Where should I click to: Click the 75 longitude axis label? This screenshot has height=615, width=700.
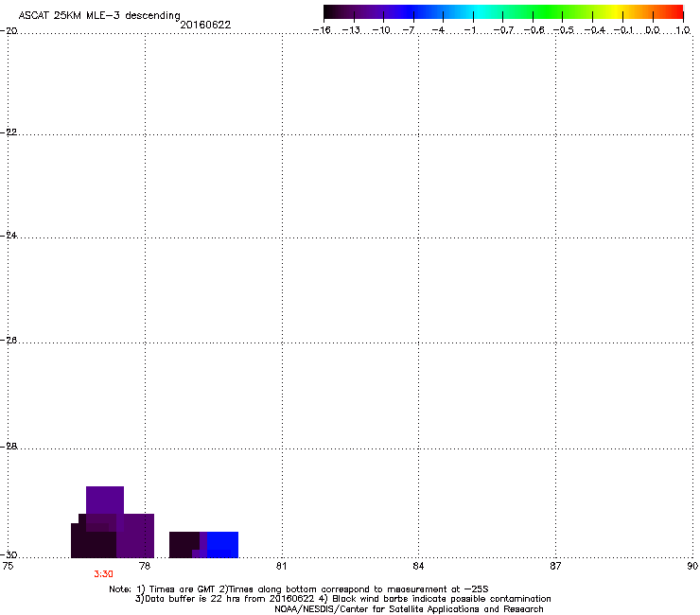pyautogui.click(x=8, y=566)
